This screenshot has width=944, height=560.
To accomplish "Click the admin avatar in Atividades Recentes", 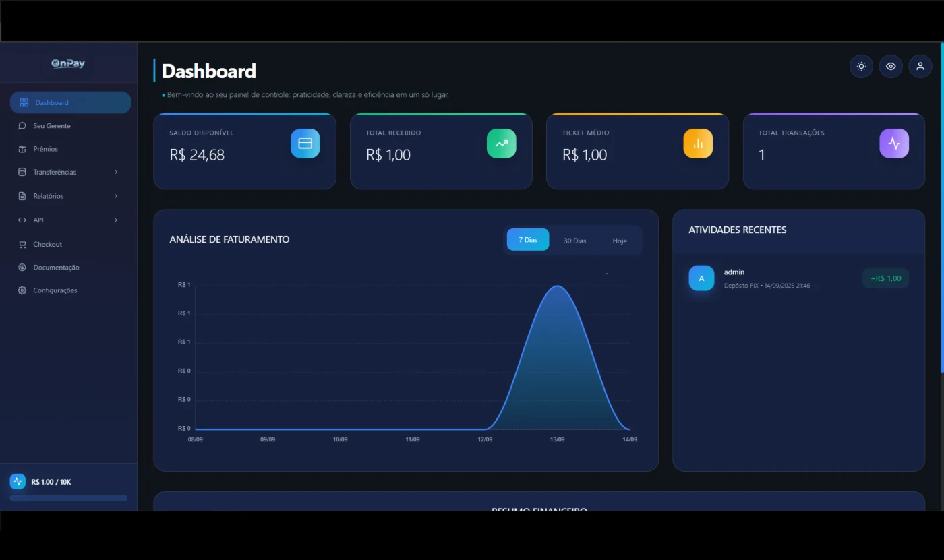I will (x=701, y=278).
